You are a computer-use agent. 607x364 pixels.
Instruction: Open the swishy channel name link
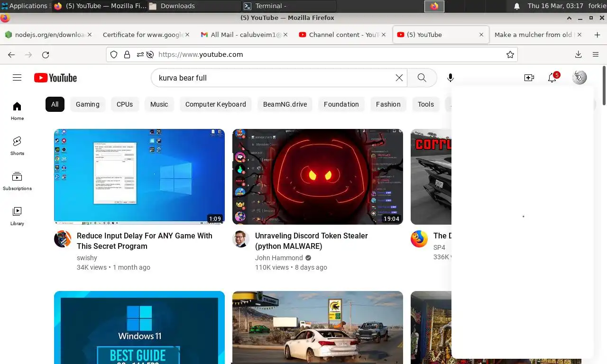[x=87, y=258]
